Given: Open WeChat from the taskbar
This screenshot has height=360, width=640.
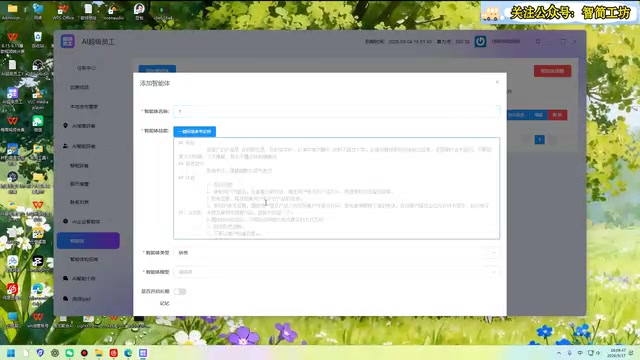Looking at the screenshot, I should point(69,353).
